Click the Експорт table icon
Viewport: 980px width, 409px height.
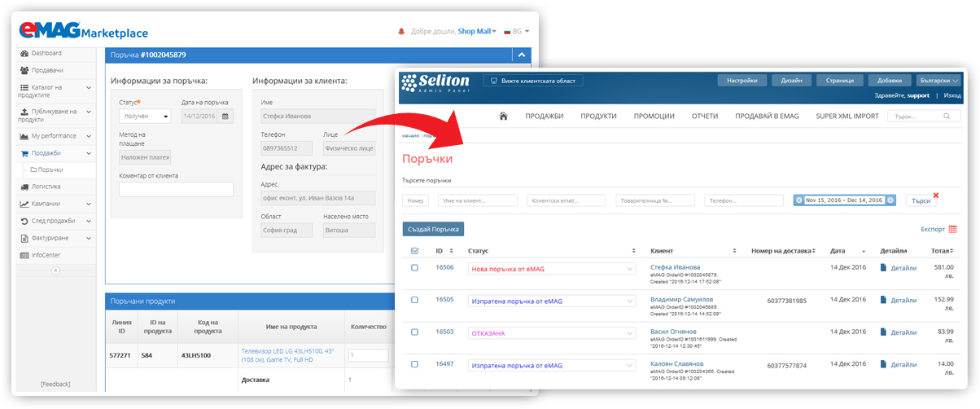pyautogui.click(x=952, y=230)
